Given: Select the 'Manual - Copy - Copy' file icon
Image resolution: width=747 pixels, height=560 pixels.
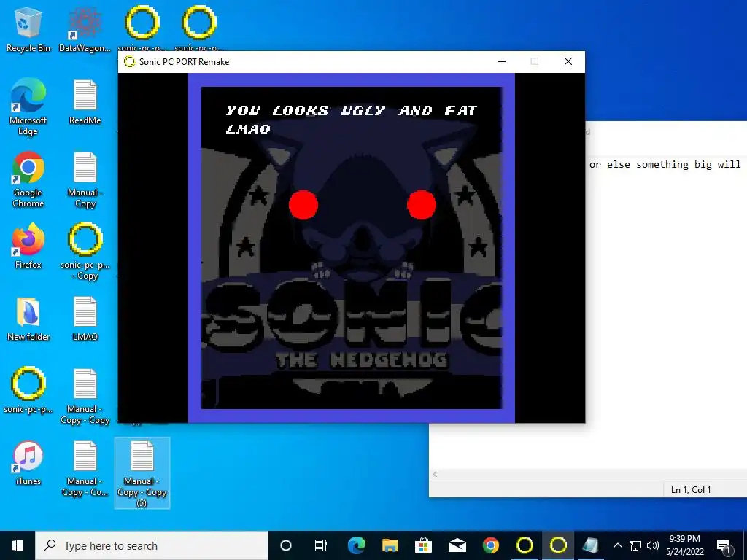Looking at the screenshot, I should [85, 396].
